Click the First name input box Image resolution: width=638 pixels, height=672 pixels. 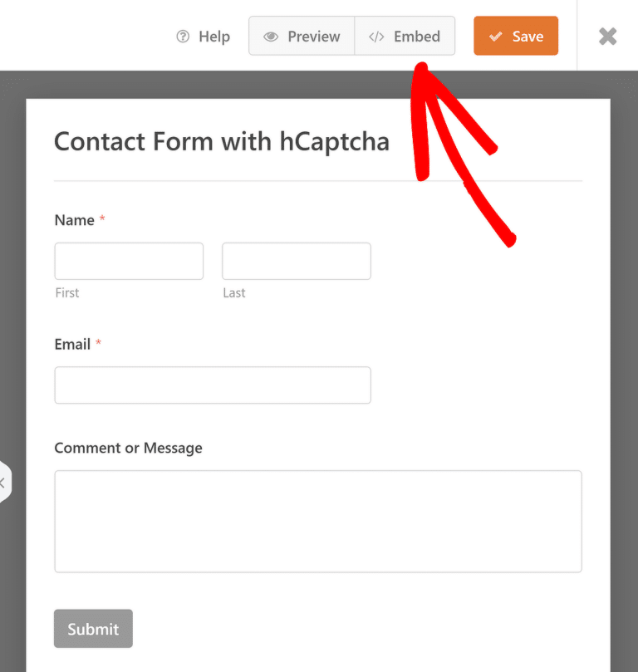pyautogui.click(x=129, y=261)
